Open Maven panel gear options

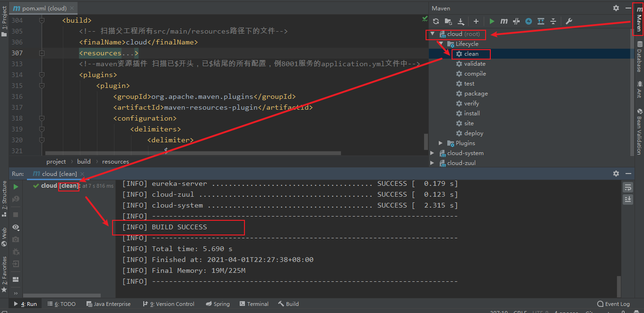pos(616,8)
